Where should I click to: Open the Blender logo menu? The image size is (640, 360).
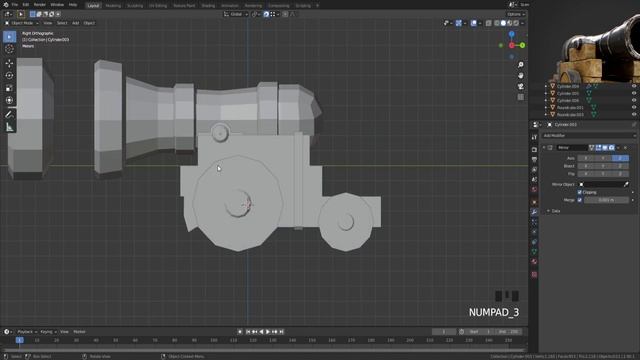pyautogui.click(x=6, y=5)
